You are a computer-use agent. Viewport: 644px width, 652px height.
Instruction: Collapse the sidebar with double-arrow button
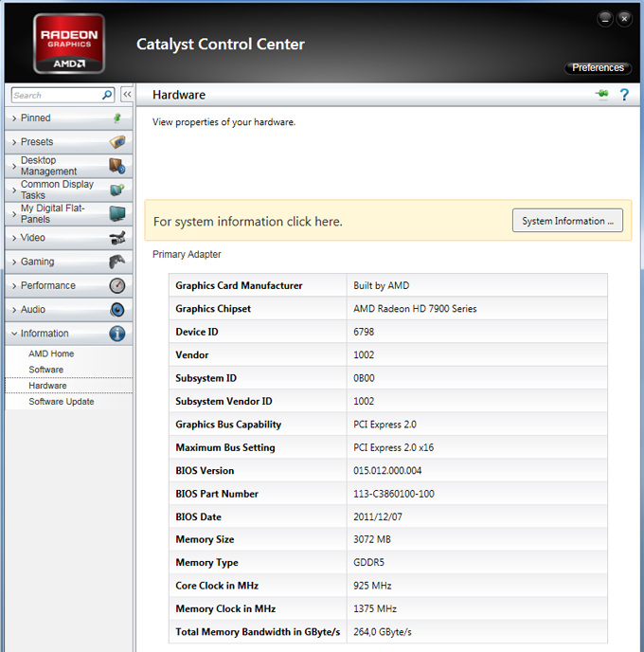[127, 95]
